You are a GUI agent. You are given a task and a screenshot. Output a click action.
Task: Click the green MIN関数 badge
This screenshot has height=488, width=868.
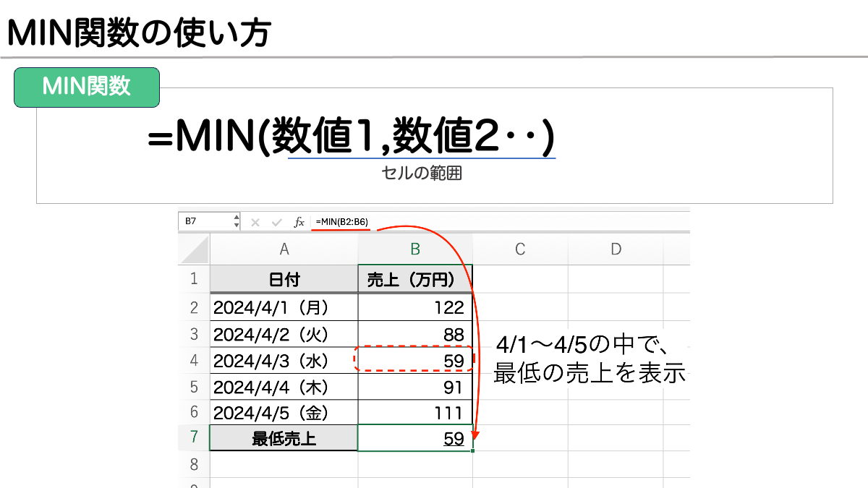87,87
